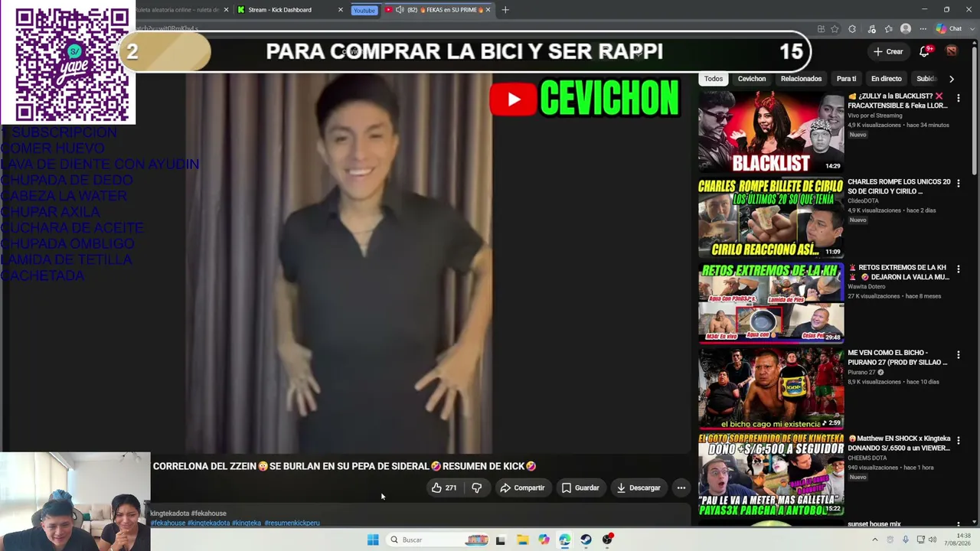Open options for RETOS EXTREMOS video
The width and height of the screenshot is (980, 551).
[958, 269]
